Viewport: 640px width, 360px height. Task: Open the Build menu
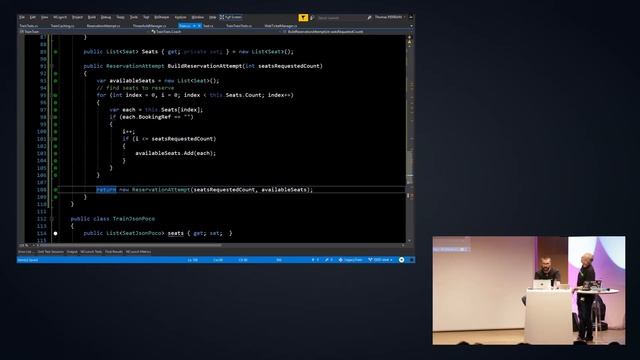[92, 17]
